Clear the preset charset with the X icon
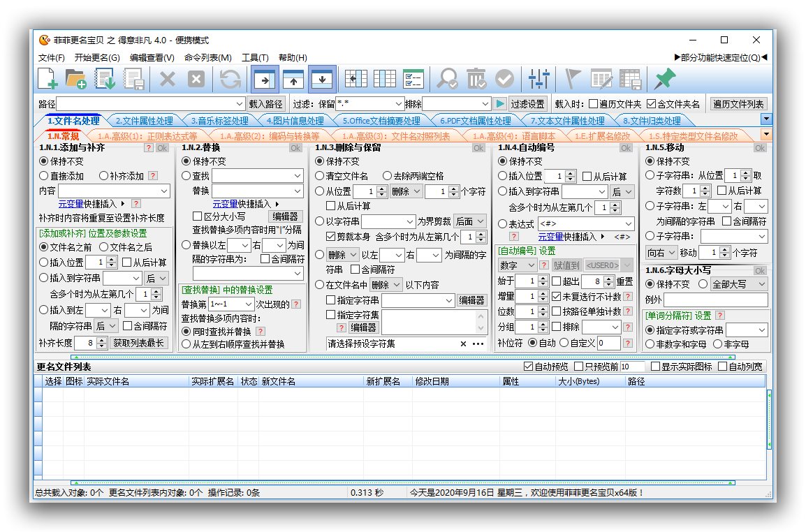806x532 pixels. pos(463,344)
